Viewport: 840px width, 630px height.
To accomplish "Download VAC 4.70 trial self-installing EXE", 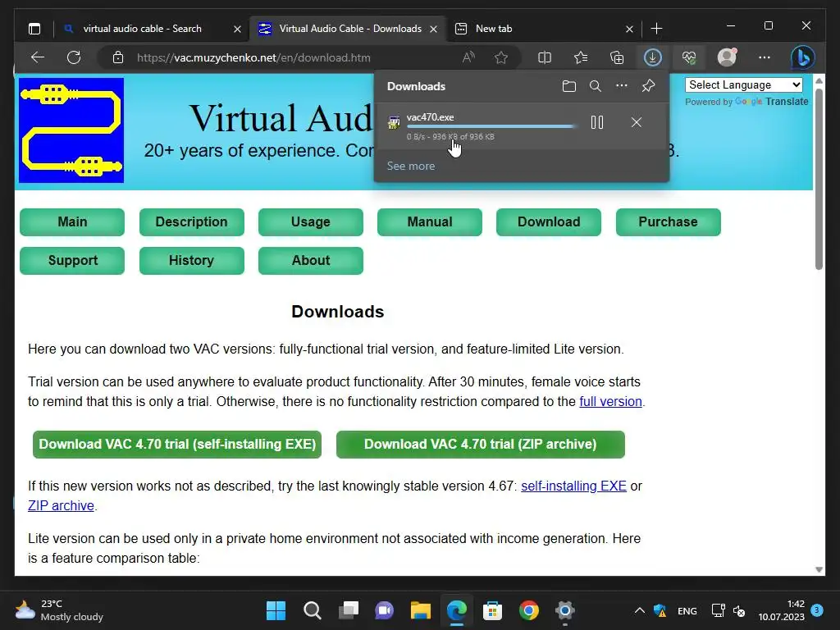I will pos(177,444).
